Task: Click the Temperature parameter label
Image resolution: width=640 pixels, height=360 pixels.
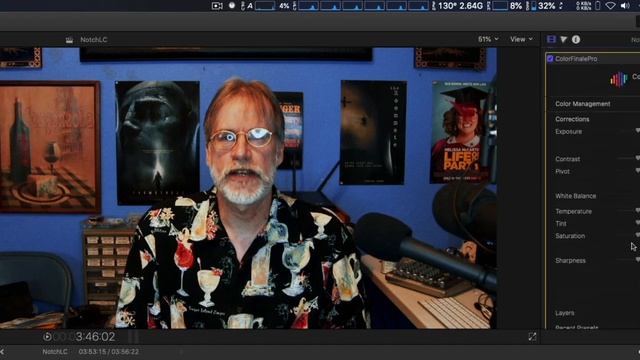Action: pos(573,211)
